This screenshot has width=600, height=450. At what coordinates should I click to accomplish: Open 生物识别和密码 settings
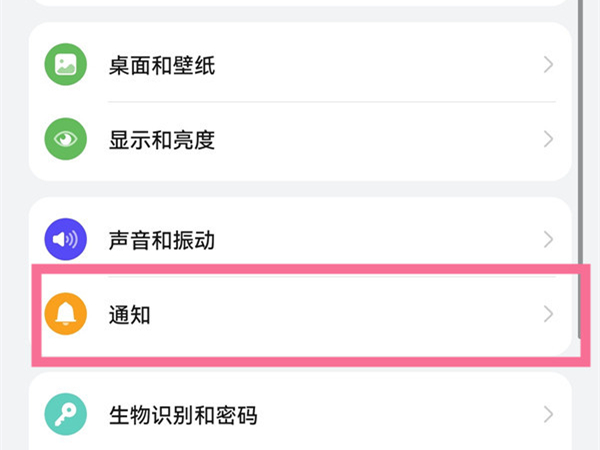coord(183,415)
